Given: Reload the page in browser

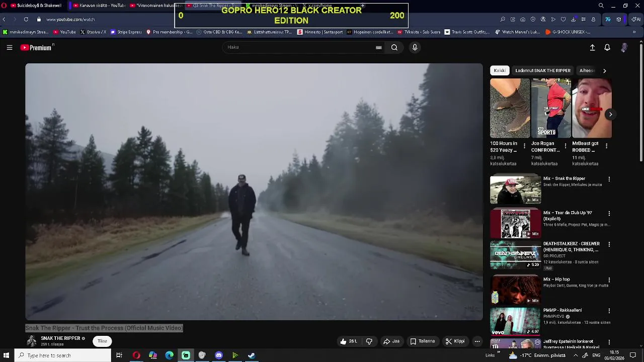Looking at the screenshot, I should click(26, 20).
